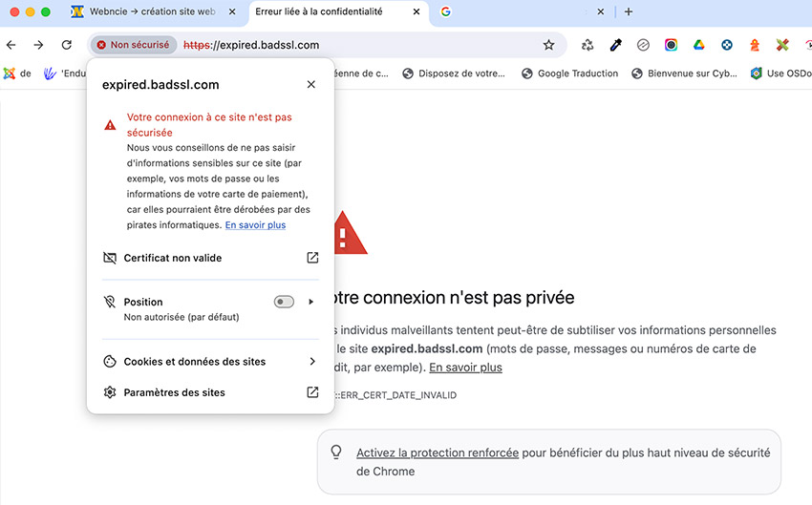Open the 'Endu bookmark

point(65,74)
